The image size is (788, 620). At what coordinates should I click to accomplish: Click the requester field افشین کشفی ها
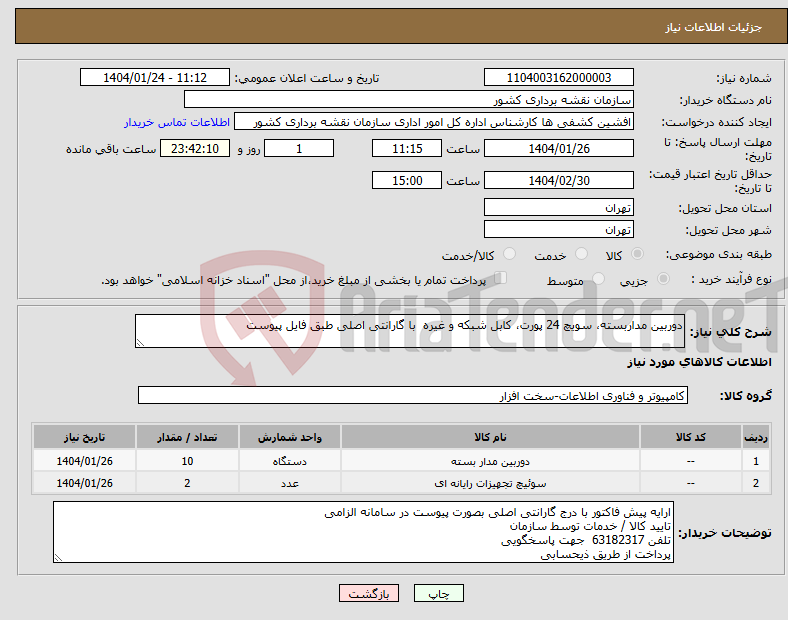tap(434, 122)
